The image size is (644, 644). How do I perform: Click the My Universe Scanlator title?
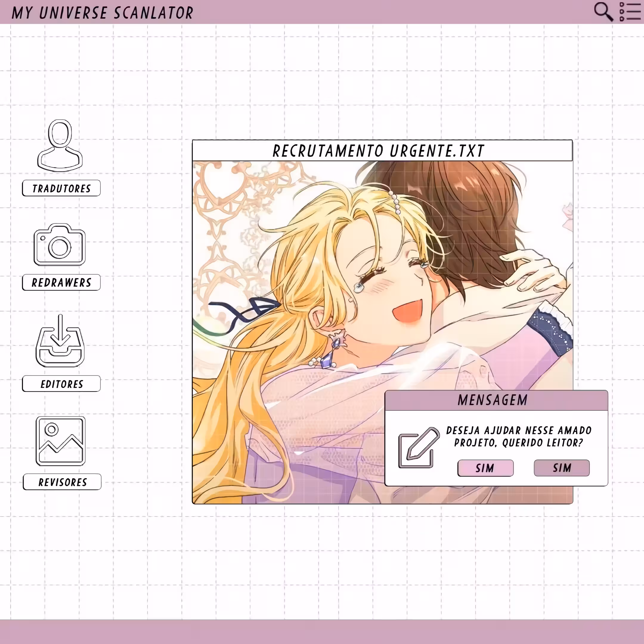tap(102, 13)
